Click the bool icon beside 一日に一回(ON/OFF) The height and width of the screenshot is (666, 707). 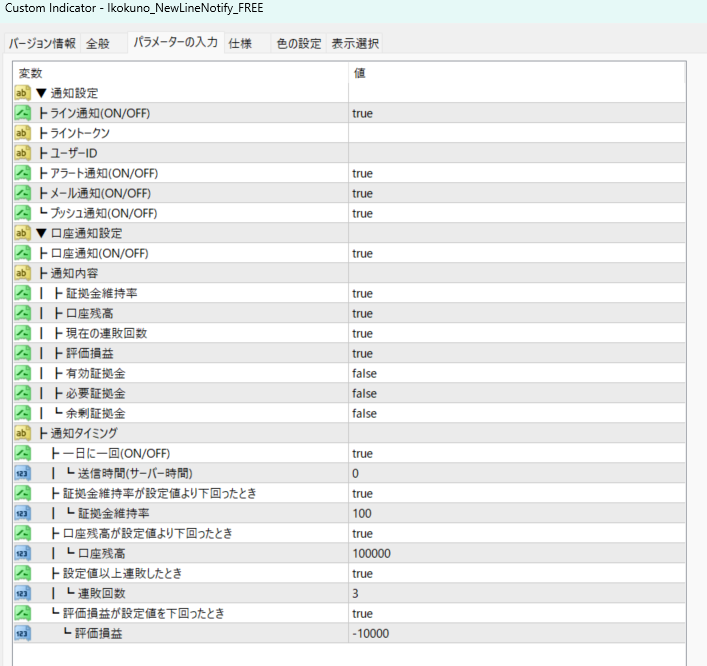coord(23,453)
